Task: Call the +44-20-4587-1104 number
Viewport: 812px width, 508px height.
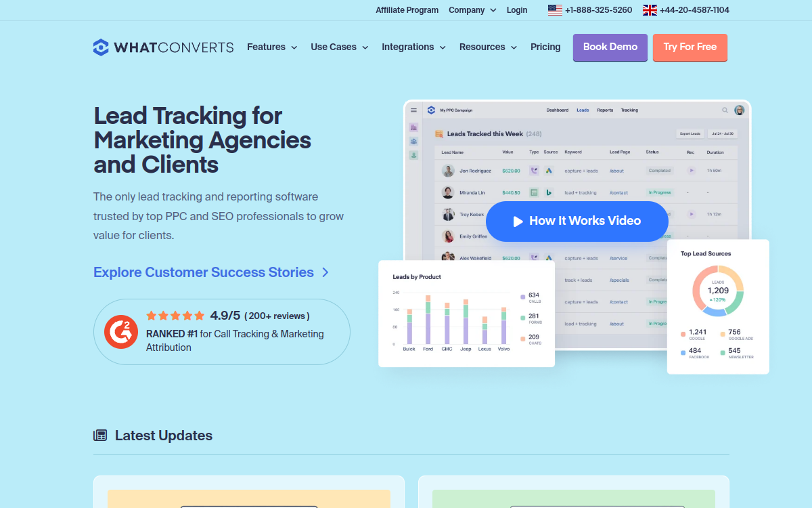Action: tap(694, 10)
